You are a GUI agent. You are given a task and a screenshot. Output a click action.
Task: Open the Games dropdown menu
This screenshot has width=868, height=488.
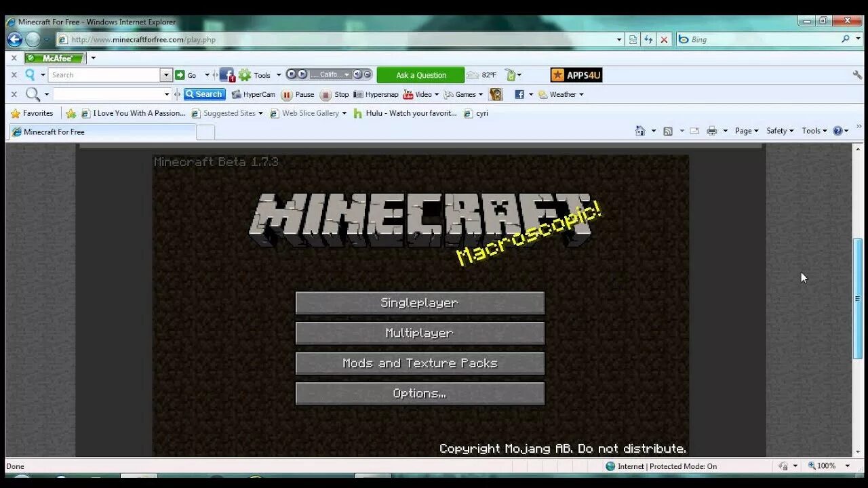[463, 95]
